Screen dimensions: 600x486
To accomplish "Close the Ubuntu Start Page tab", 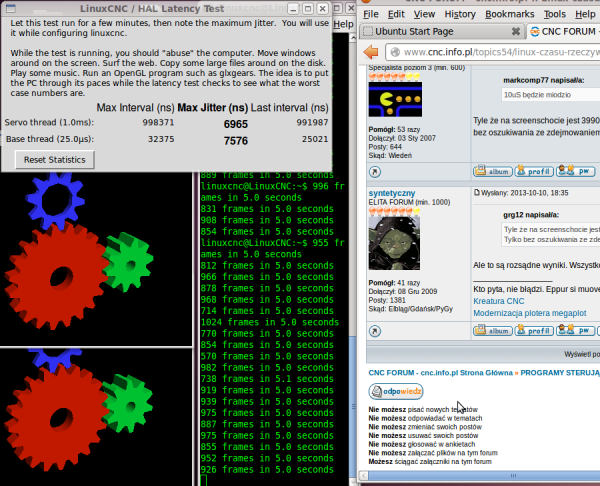I will (x=516, y=31).
